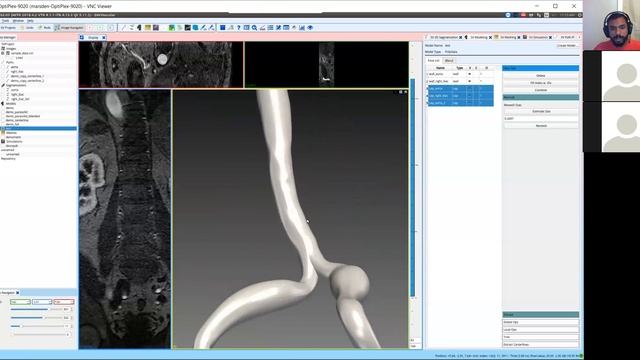The height and width of the screenshot is (360, 640).
Task: Click the Undo toolbar button
Action: 27,28
